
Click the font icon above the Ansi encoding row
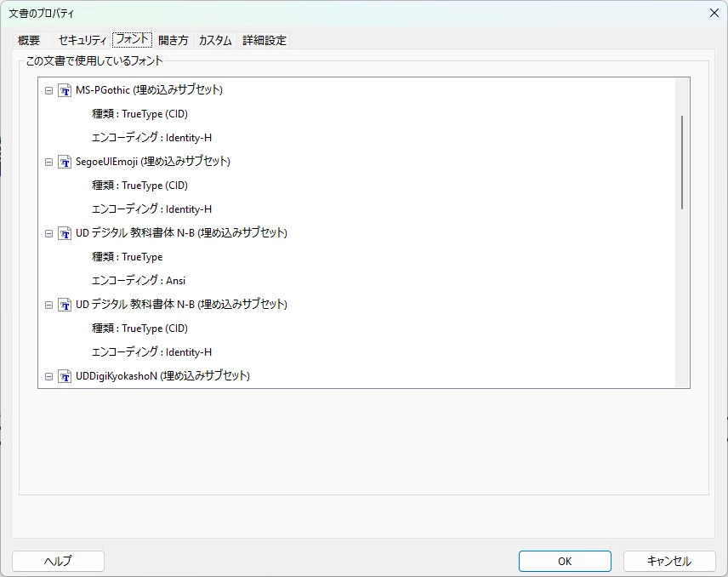click(65, 234)
